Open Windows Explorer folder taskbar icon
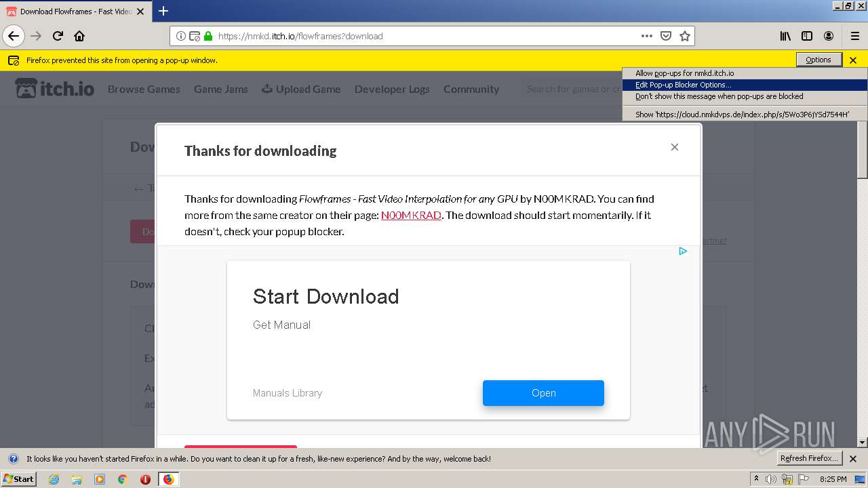868x488 pixels. tap(77, 479)
